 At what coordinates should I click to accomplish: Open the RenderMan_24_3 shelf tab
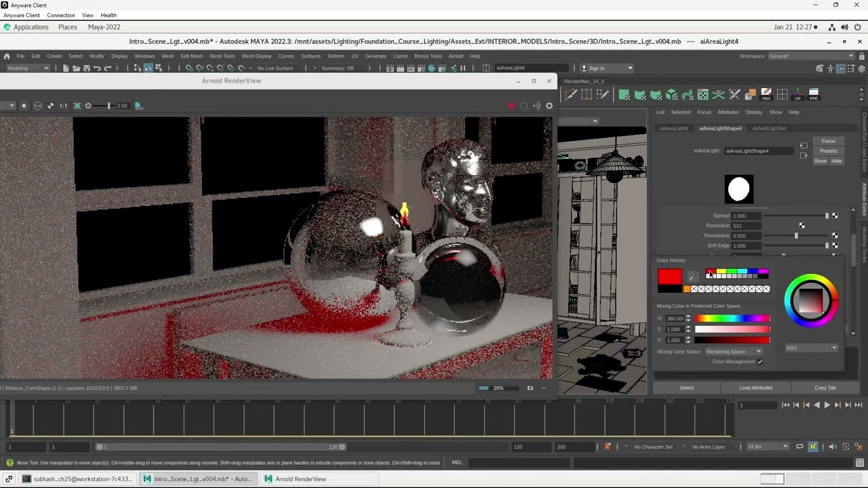click(584, 81)
